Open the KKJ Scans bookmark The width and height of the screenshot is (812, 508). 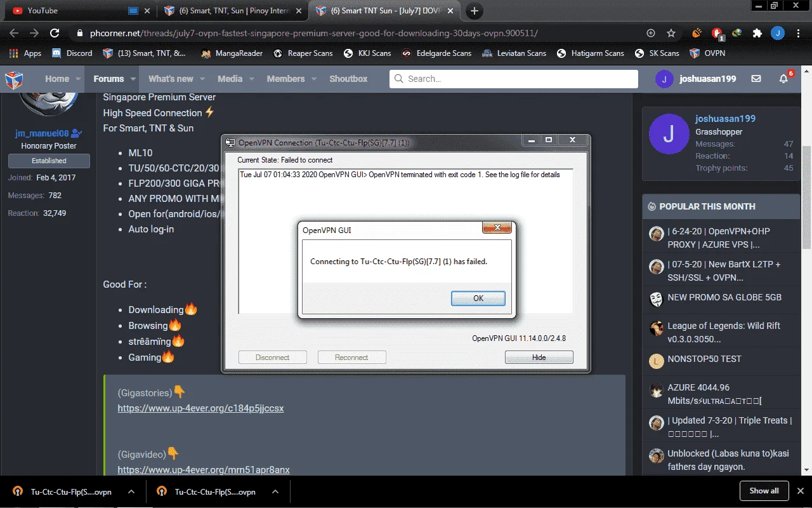pos(367,53)
